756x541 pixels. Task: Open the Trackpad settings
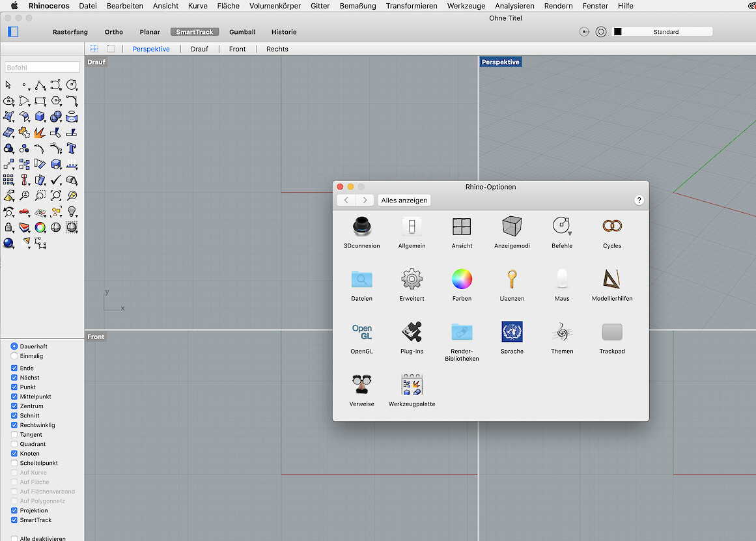coord(612,337)
